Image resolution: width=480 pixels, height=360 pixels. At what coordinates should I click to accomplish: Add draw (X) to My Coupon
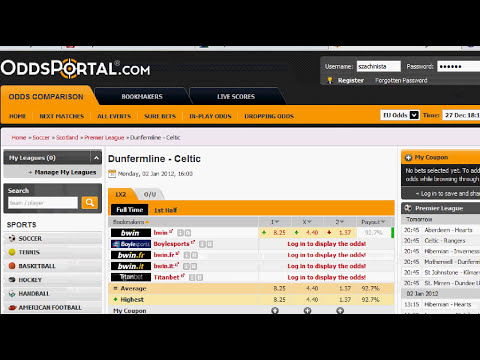(307, 311)
